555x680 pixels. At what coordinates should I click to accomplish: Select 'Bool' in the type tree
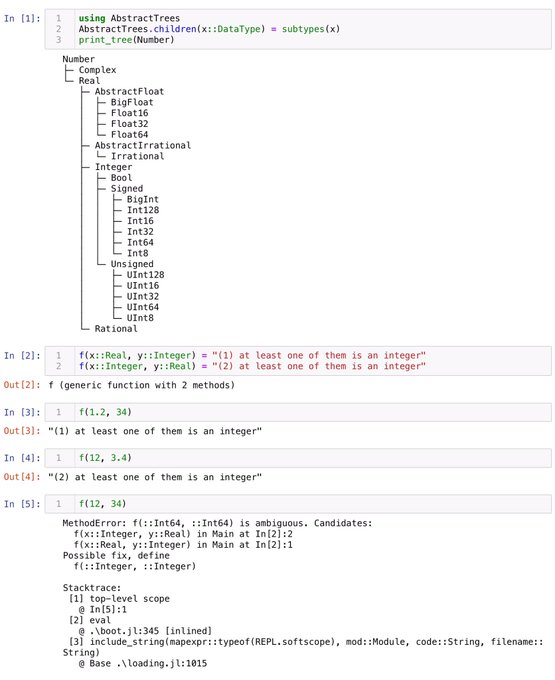tap(121, 178)
